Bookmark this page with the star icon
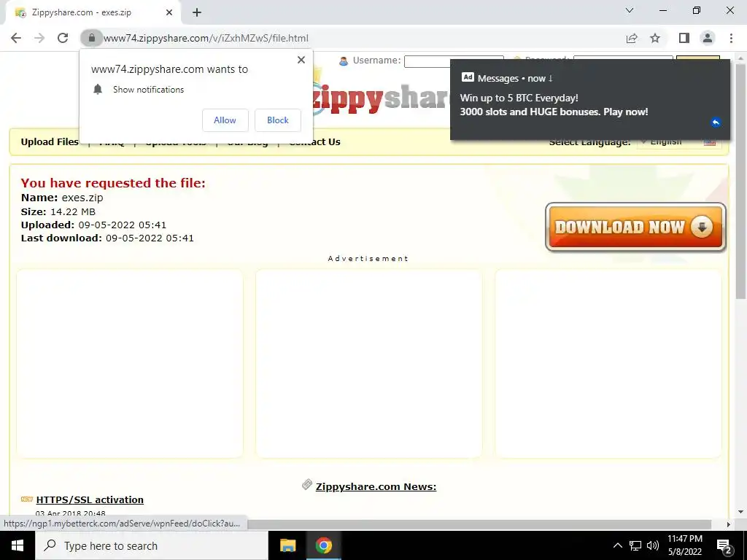 pyautogui.click(x=656, y=38)
